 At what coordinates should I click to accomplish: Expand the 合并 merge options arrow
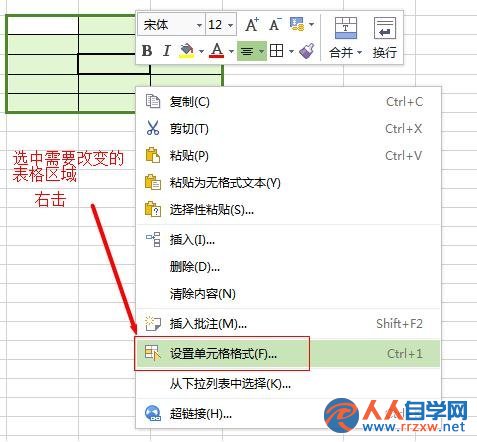pyautogui.click(x=359, y=52)
